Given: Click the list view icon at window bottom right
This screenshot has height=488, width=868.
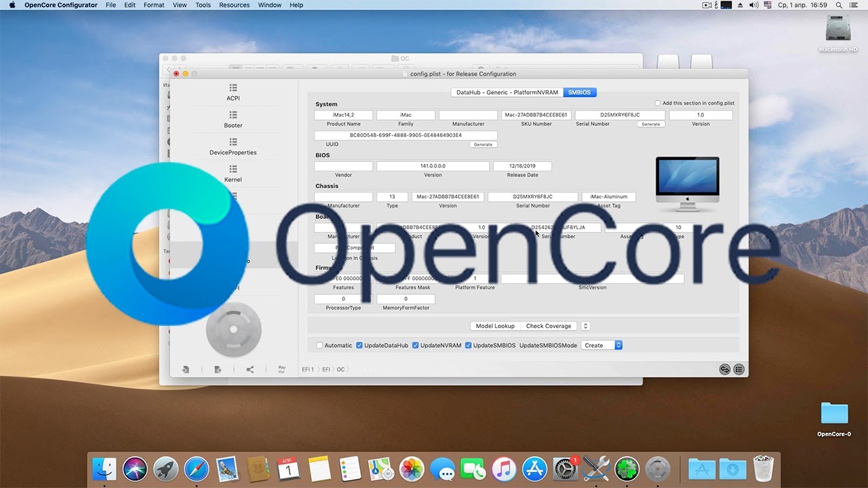Looking at the screenshot, I should click(738, 369).
